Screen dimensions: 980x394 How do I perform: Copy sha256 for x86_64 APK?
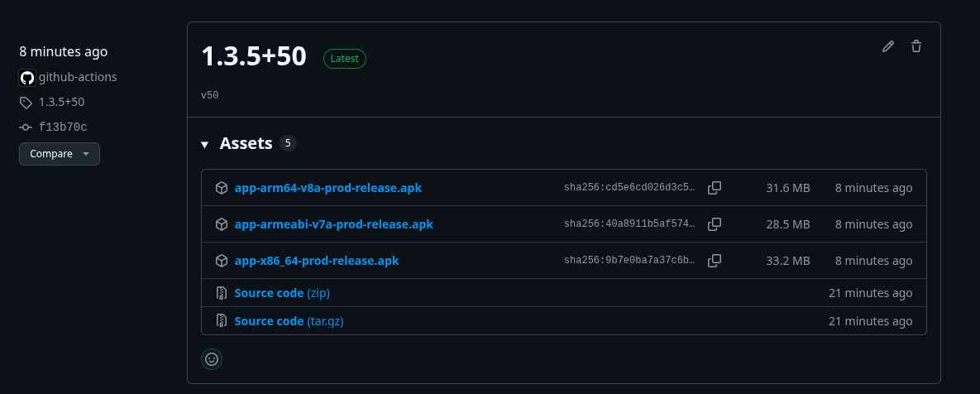click(715, 260)
